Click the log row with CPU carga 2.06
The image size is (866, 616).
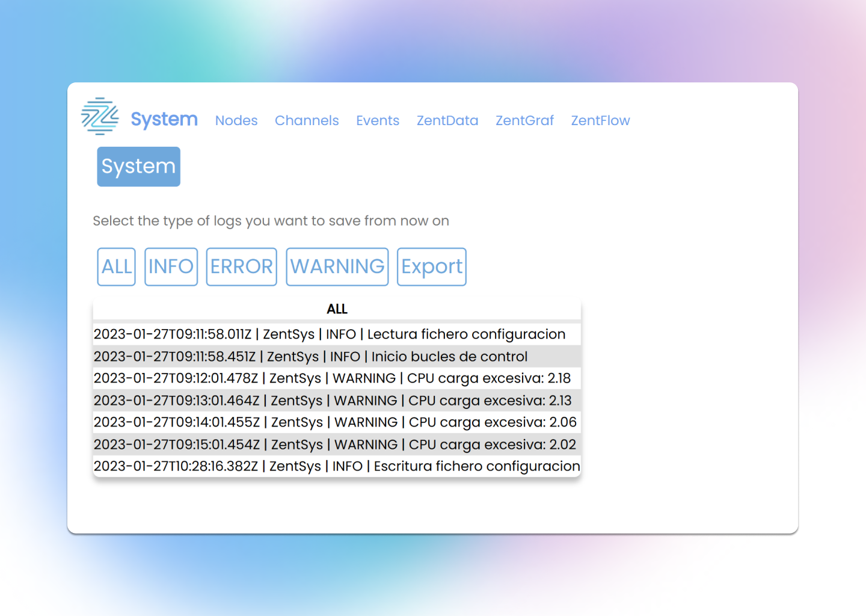click(x=337, y=422)
